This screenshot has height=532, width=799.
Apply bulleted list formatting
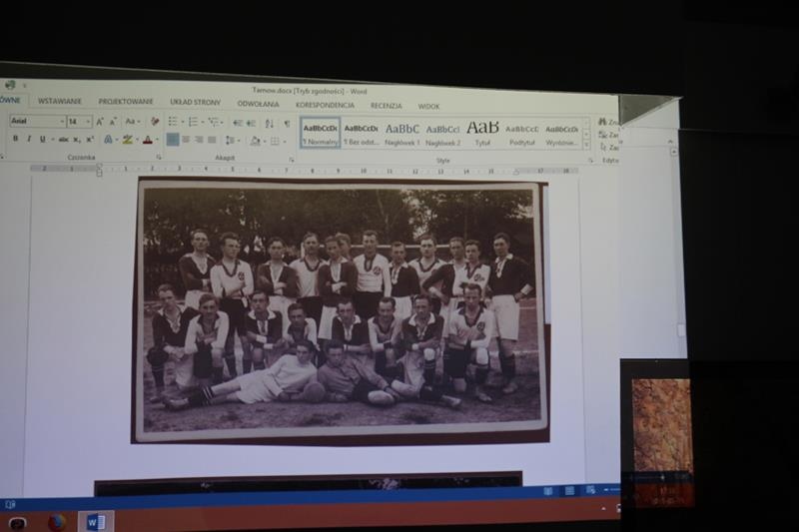(x=174, y=122)
